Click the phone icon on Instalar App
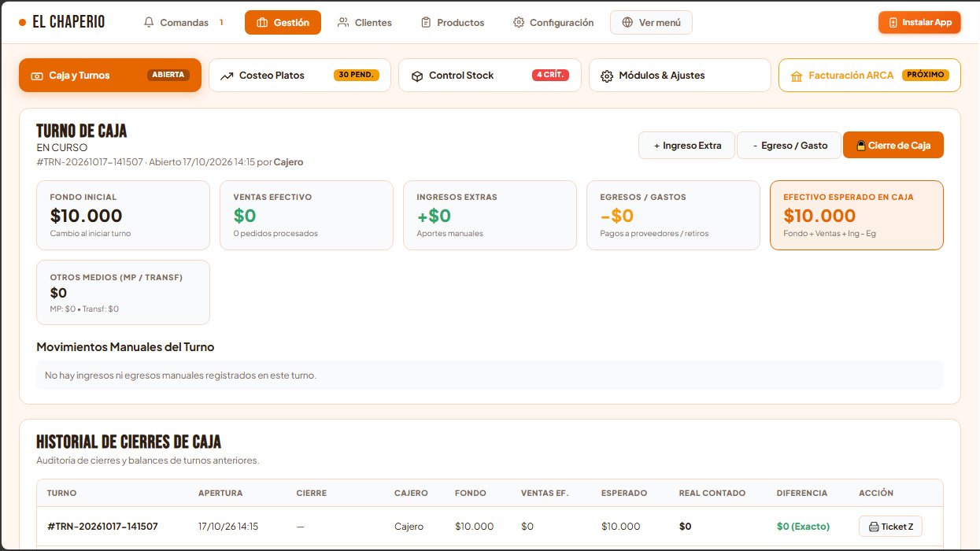The image size is (980, 551). pyautogui.click(x=893, y=23)
